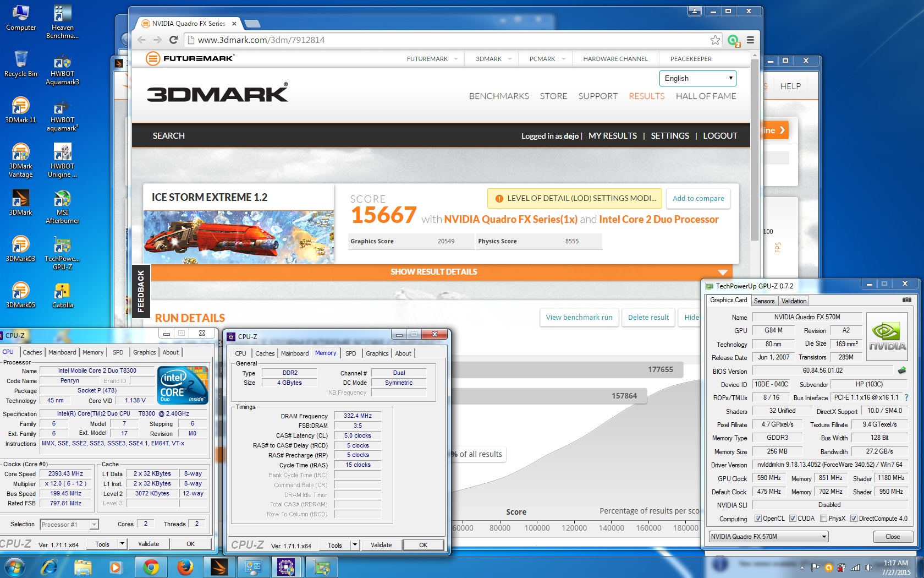Open the SPD tab in the CPU-Z Memory window
This screenshot has width=924, height=578.
point(351,353)
